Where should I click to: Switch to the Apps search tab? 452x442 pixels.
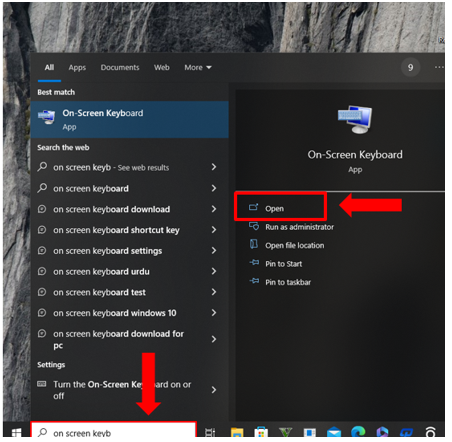(x=77, y=68)
